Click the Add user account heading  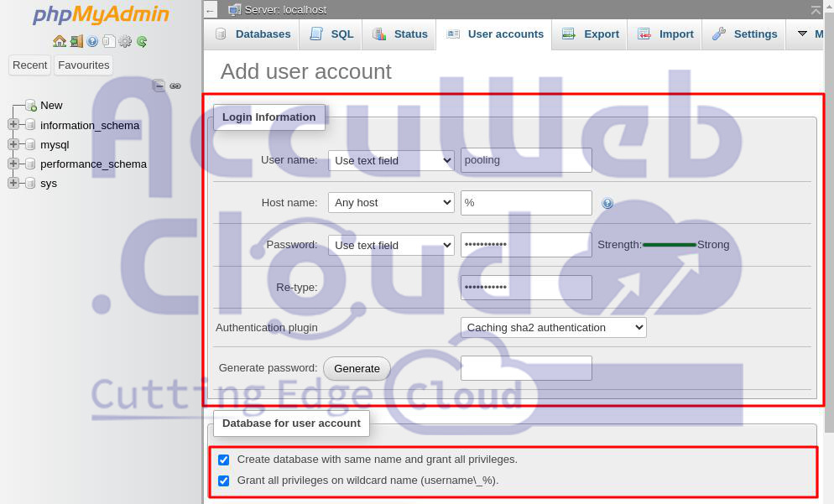[x=306, y=71]
